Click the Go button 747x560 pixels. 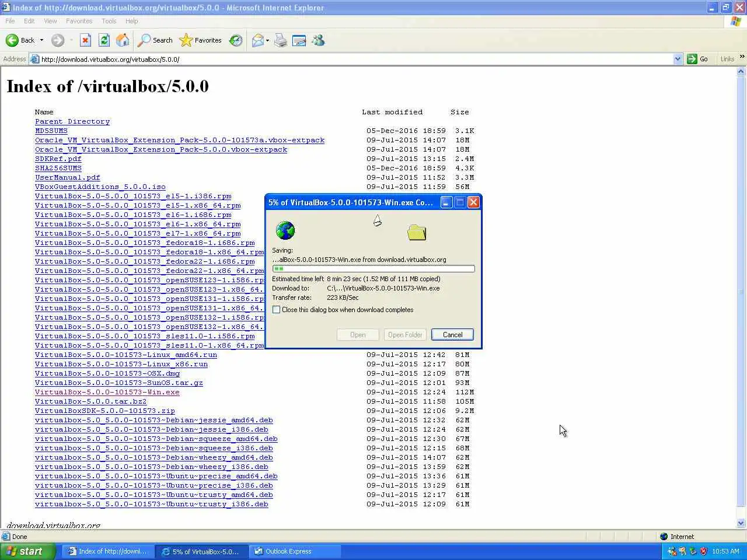[698, 59]
